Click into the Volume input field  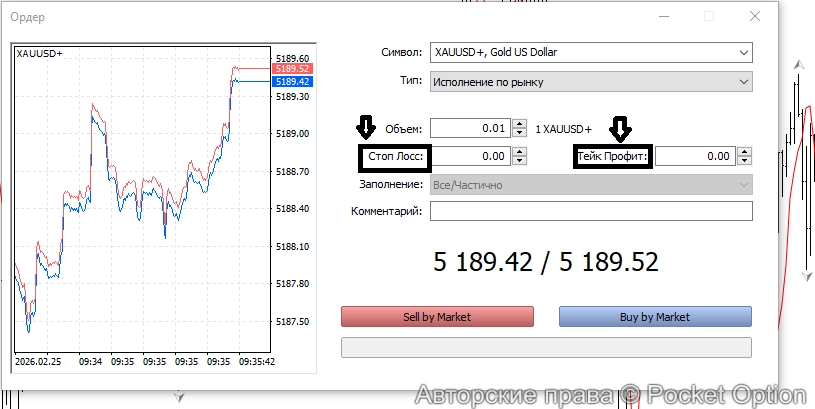pos(469,129)
